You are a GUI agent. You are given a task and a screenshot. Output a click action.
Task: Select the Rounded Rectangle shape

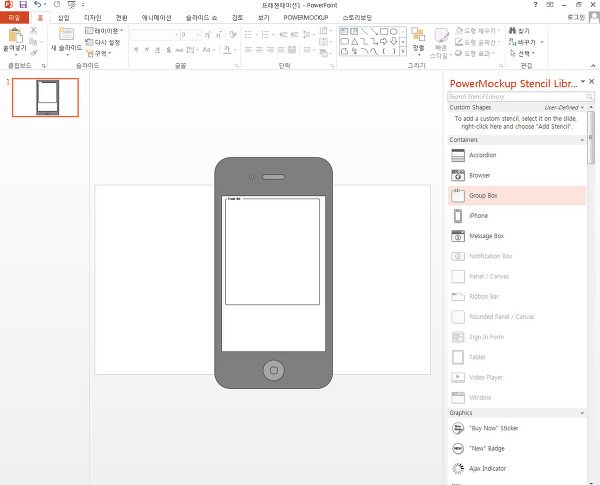(344, 41)
